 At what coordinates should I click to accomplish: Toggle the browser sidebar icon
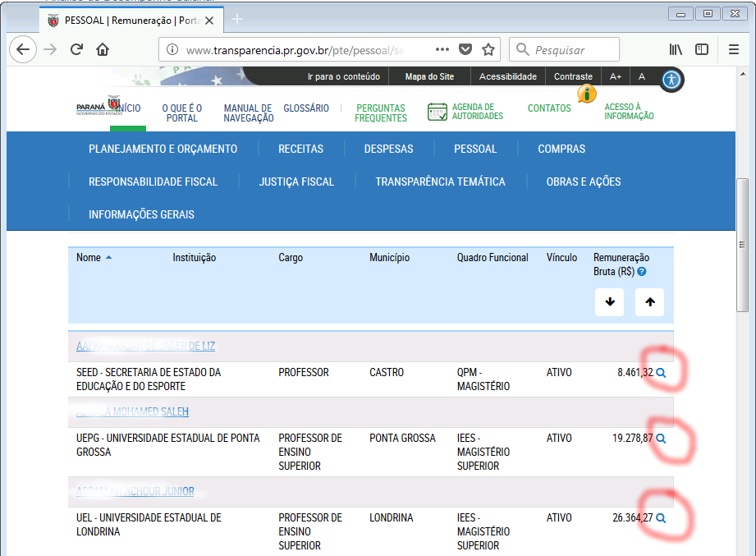(702, 49)
